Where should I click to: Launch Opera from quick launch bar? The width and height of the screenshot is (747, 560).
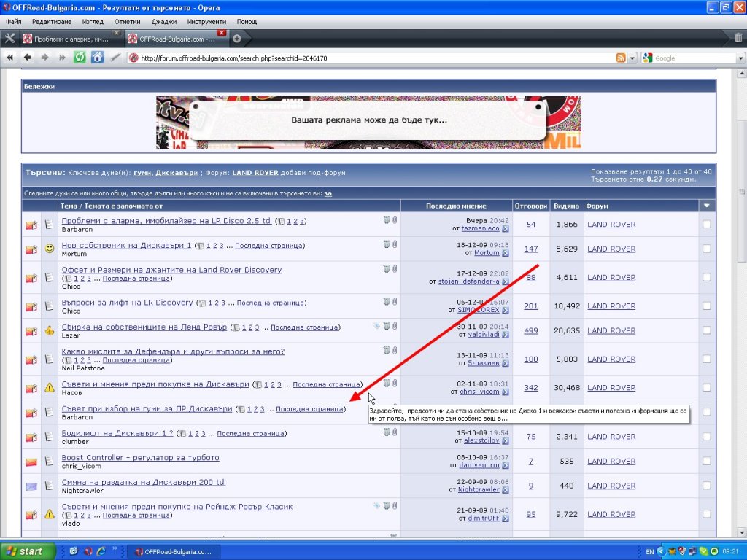pos(88,551)
